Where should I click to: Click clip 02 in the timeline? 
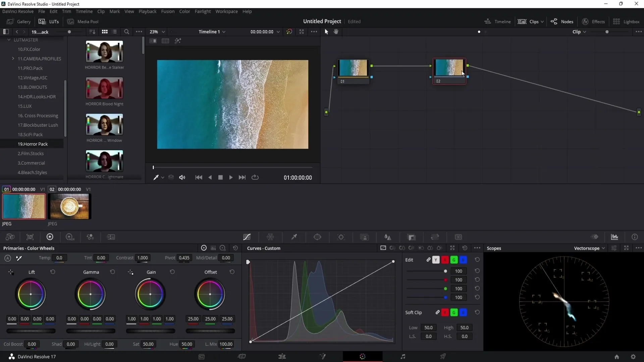tap(69, 206)
